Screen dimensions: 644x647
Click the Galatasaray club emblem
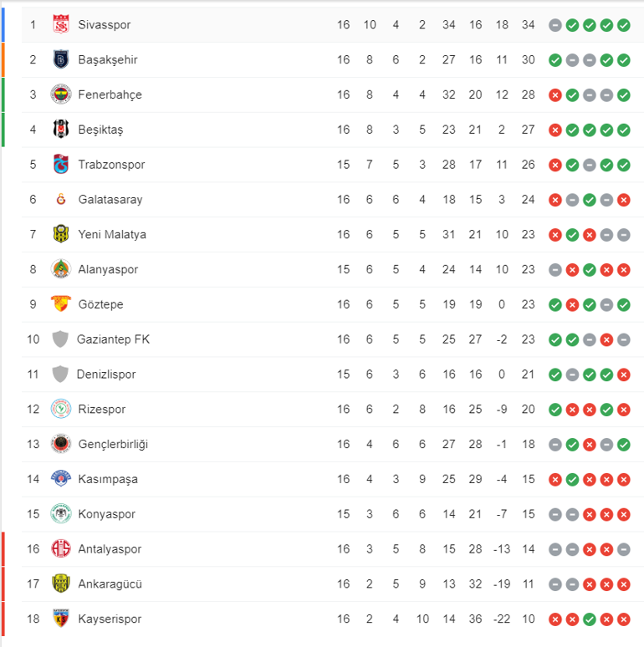(x=61, y=200)
